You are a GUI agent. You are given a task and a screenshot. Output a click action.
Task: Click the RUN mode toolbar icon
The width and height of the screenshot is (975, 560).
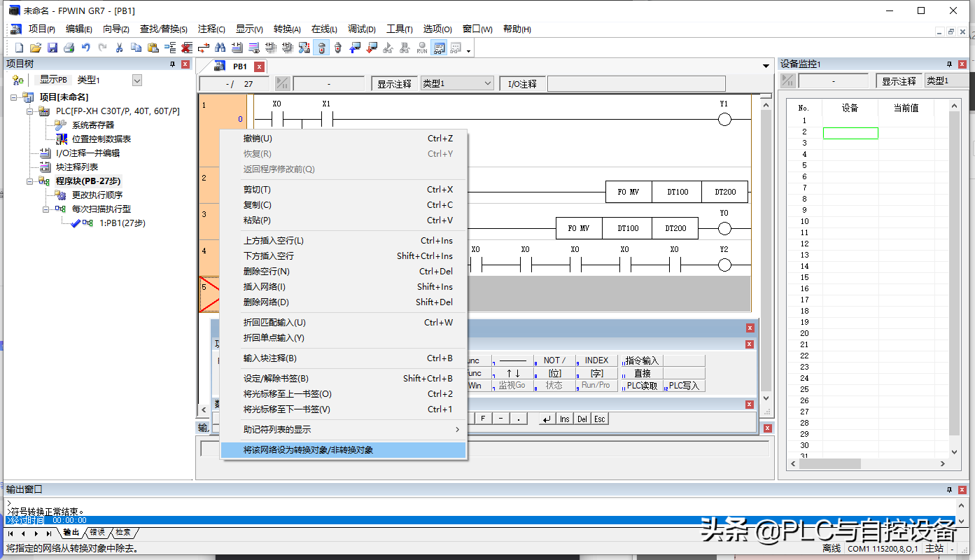[x=422, y=48]
